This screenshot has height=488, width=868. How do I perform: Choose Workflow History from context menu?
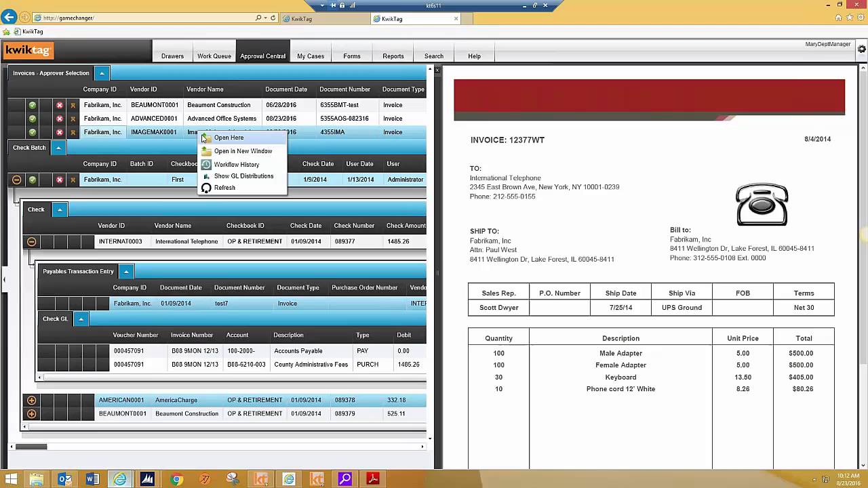(242, 165)
